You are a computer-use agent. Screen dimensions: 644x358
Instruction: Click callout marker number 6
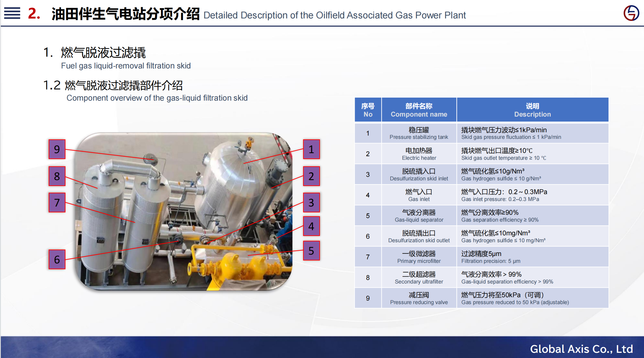tap(57, 259)
